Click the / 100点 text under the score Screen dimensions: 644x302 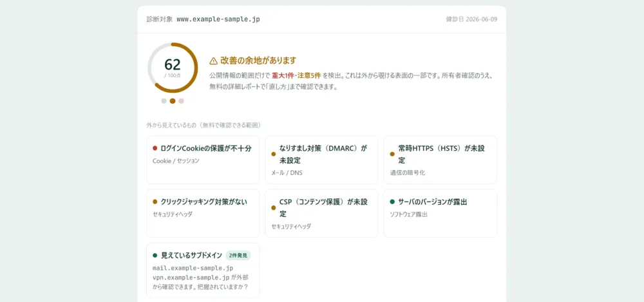[x=173, y=75]
